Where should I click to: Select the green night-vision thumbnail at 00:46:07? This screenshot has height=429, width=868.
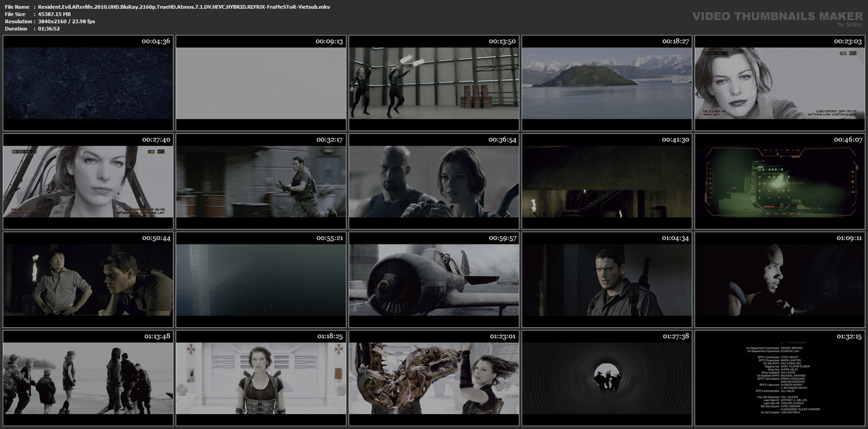(x=780, y=181)
